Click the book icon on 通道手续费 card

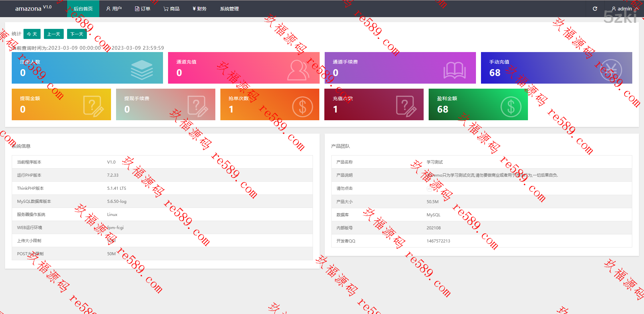click(454, 70)
